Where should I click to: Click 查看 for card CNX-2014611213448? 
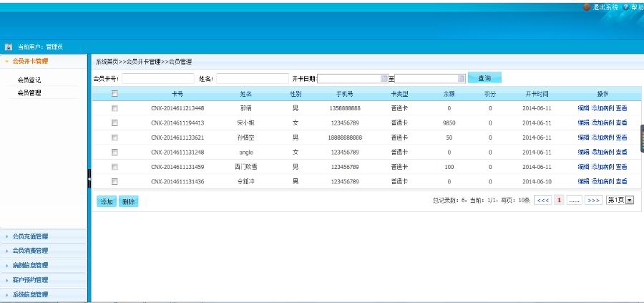[x=621, y=108]
